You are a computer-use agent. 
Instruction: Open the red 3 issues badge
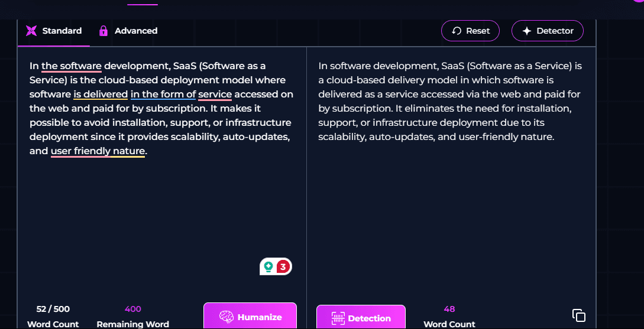point(283,266)
